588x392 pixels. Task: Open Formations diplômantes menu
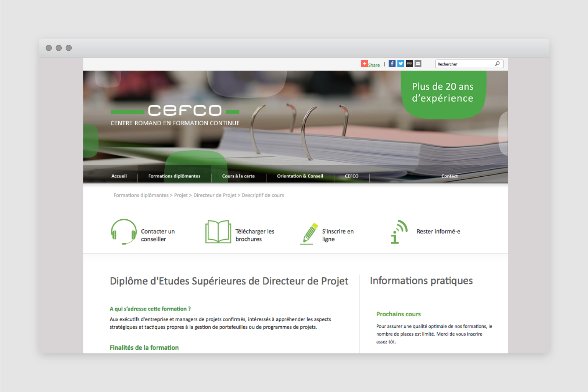coord(174,176)
